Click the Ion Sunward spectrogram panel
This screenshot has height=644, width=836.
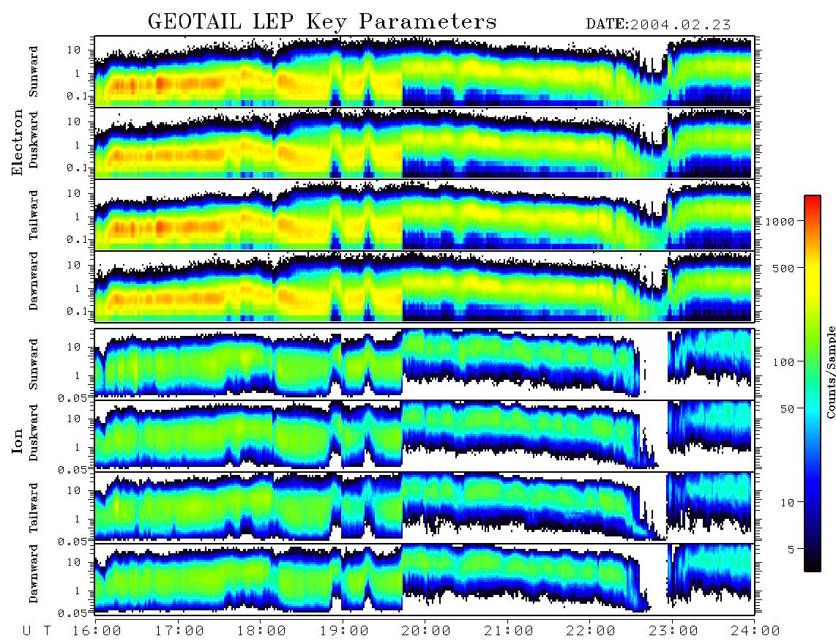click(425, 364)
